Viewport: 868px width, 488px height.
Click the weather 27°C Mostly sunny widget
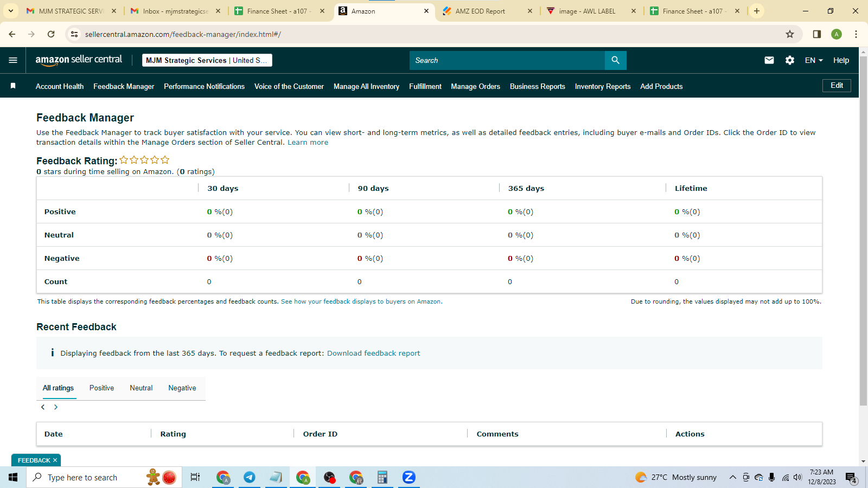676,477
